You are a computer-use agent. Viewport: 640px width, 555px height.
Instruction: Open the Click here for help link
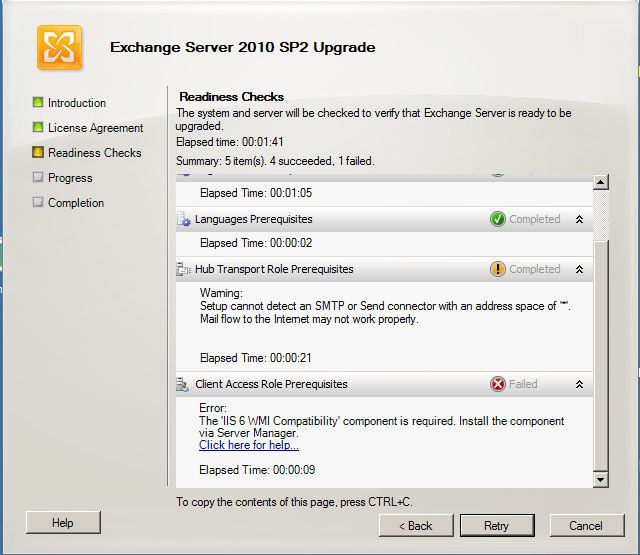pyautogui.click(x=249, y=445)
